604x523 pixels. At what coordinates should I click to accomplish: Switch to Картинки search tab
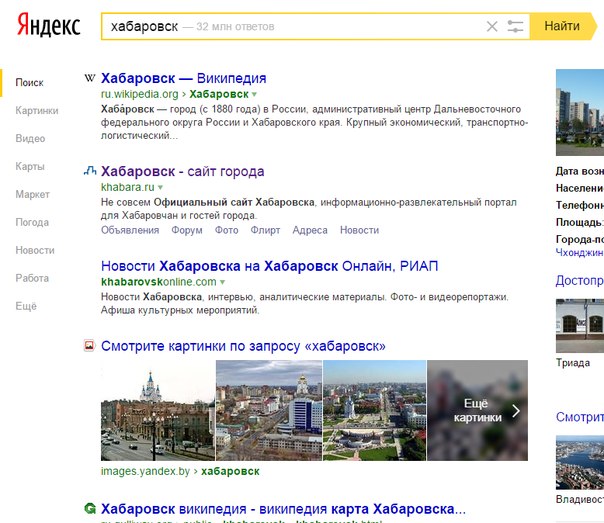click(x=37, y=111)
